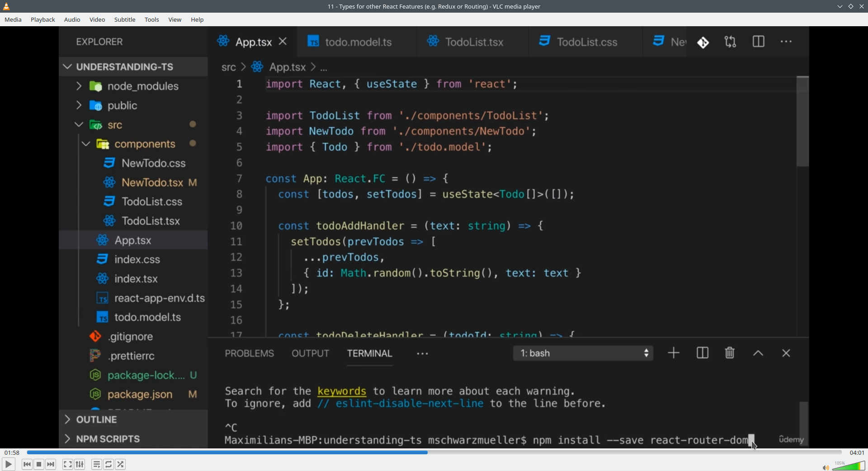Show extended settings dialog
This screenshot has width=868, height=471.
(x=80, y=464)
